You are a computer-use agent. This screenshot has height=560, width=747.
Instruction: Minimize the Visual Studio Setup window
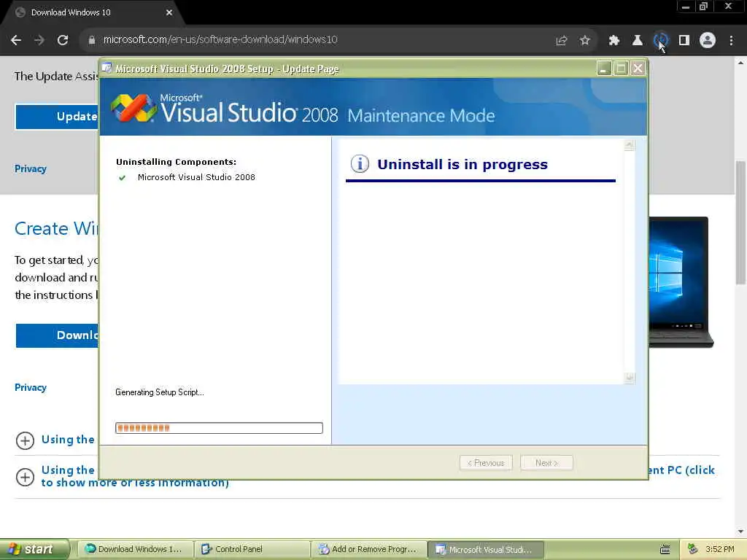click(603, 69)
